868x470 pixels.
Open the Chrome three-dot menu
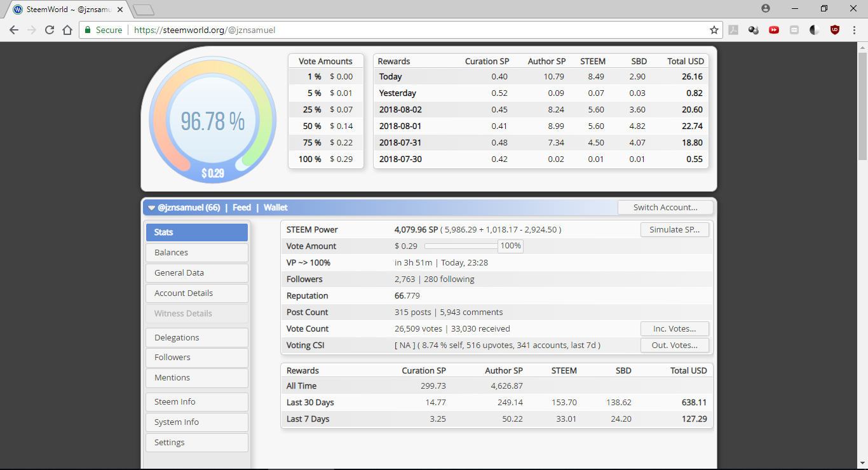click(855, 30)
